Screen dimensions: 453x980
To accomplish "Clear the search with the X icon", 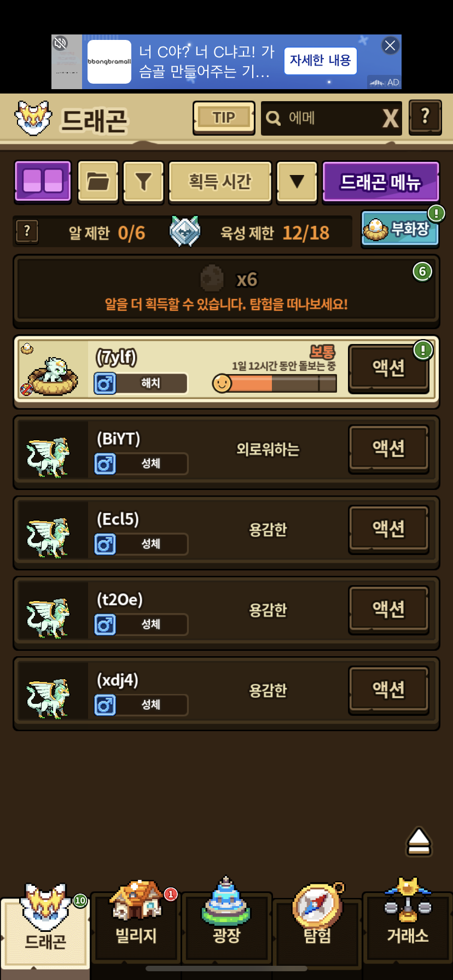I will coord(390,118).
